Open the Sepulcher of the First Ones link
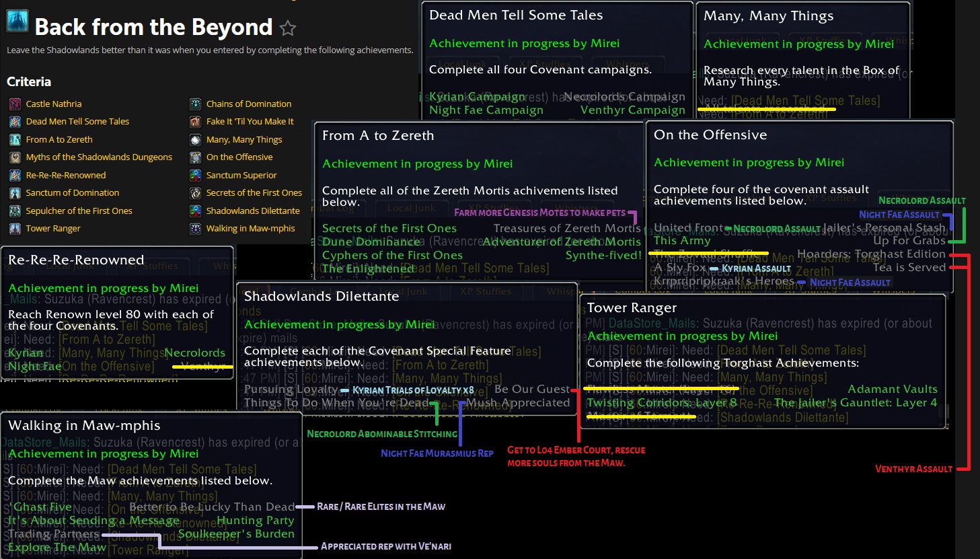The height and width of the screenshot is (559, 980). click(79, 211)
